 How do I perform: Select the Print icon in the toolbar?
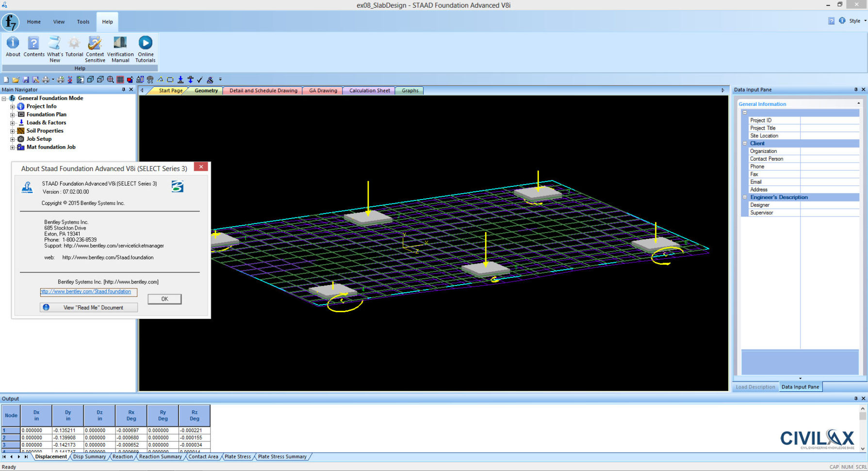click(x=46, y=79)
